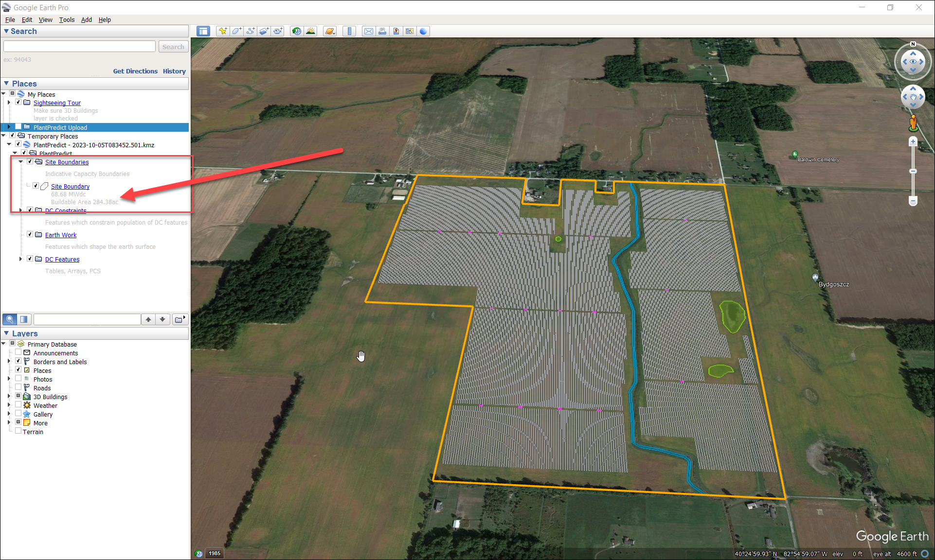
Task: Click the Print toolbar icon
Action: coord(382,31)
